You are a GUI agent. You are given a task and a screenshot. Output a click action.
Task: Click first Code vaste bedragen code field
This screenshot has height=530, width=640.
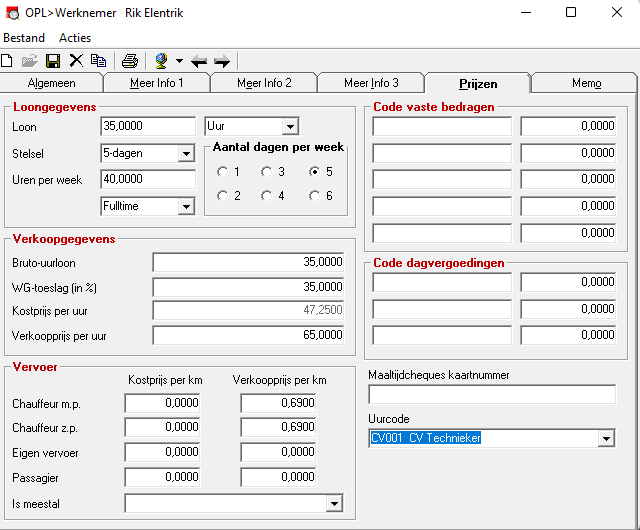pos(442,126)
